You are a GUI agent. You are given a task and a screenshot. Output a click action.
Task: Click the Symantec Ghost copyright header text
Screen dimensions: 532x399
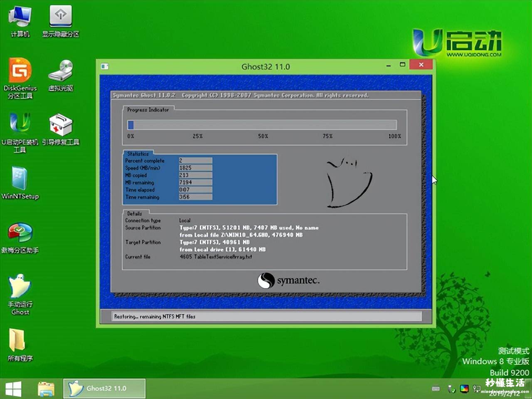[x=241, y=95]
